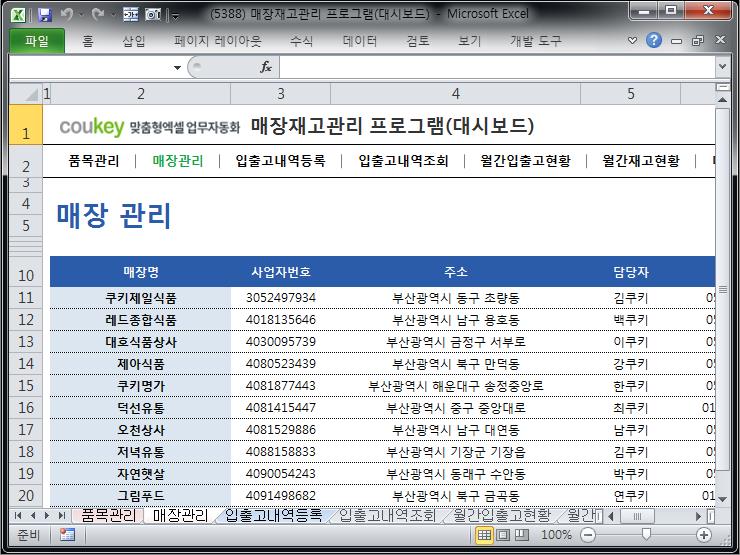Open the 보기 ribbon tab
This screenshot has height=555, width=740.
(x=469, y=41)
